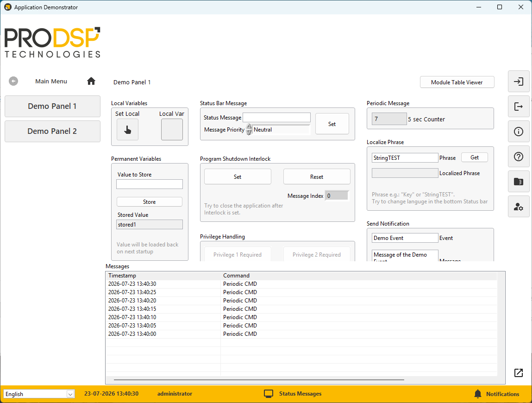This screenshot has width=532, height=403.
Task: Click the login arrow icon in right sidebar
Action: (x=519, y=82)
